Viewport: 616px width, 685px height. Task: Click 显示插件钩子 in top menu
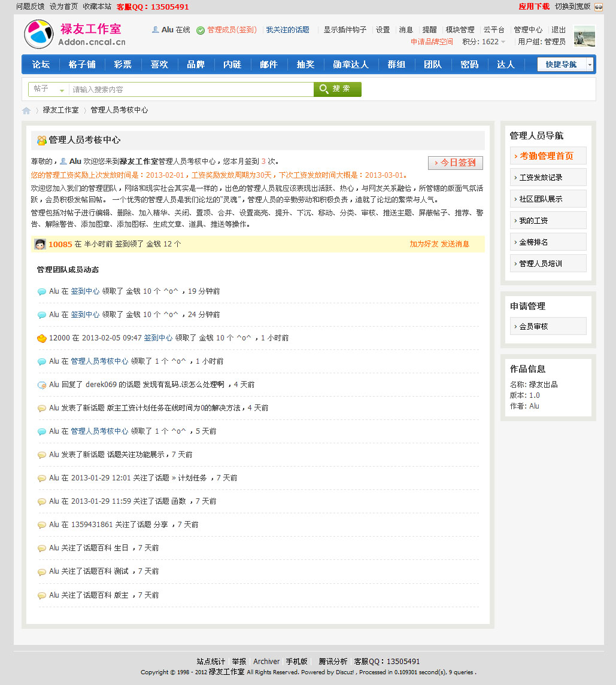(x=345, y=30)
